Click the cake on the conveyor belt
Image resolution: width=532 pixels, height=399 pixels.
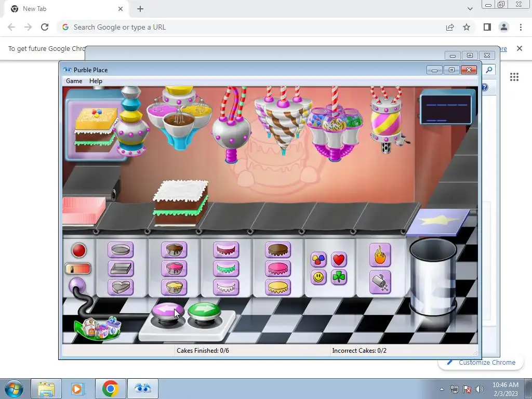[x=180, y=203]
